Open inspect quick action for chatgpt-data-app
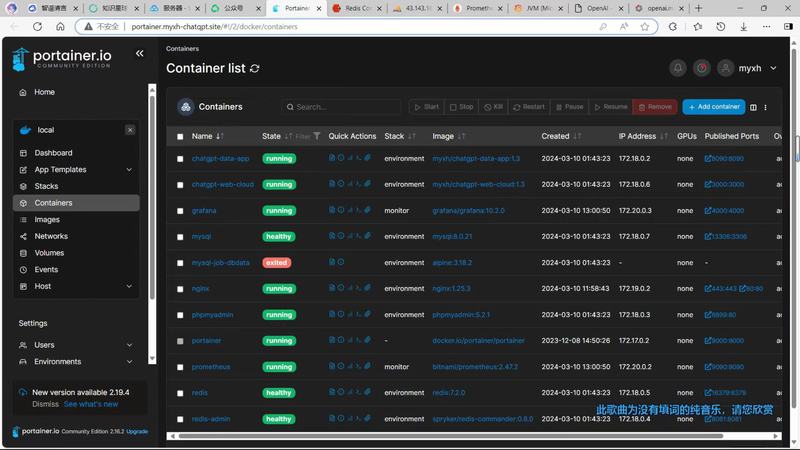The height and width of the screenshot is (450, 800). tap(341, 158)
